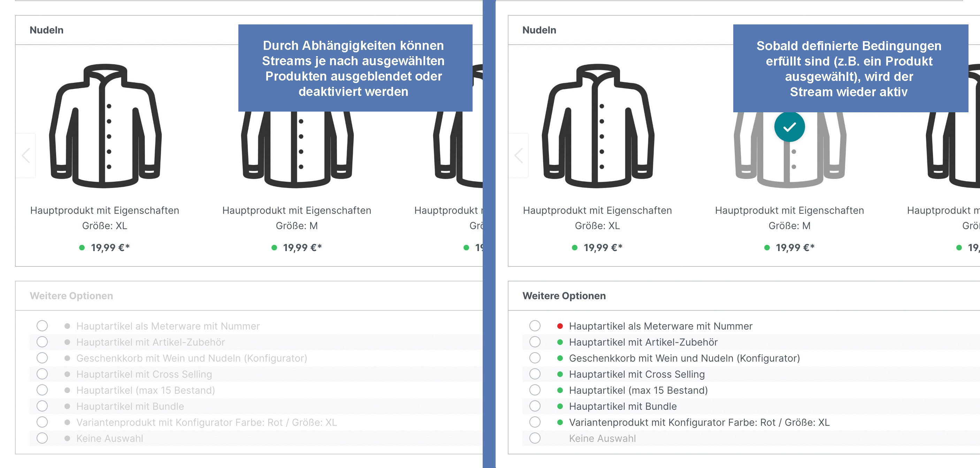Click 19,99 € price under right XL product
The width and height of the screenshot is (980, 468).
click(603, 248)
